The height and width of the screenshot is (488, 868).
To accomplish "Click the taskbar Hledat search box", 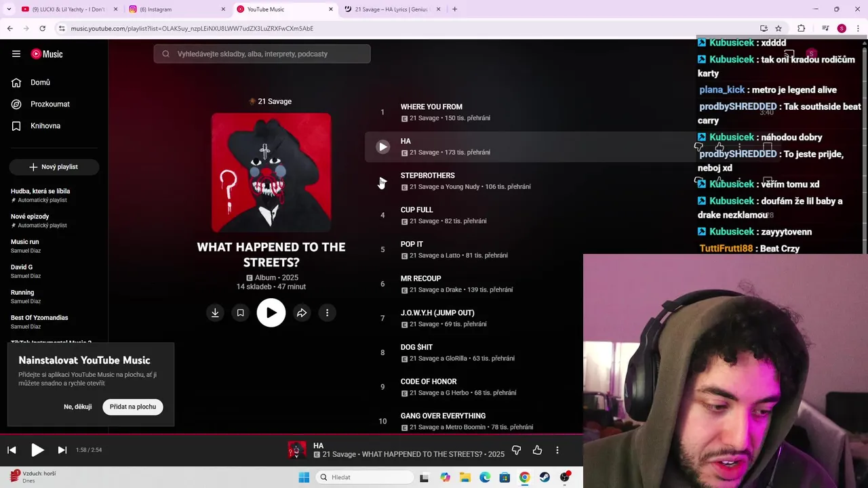I will tap(365, 477).
